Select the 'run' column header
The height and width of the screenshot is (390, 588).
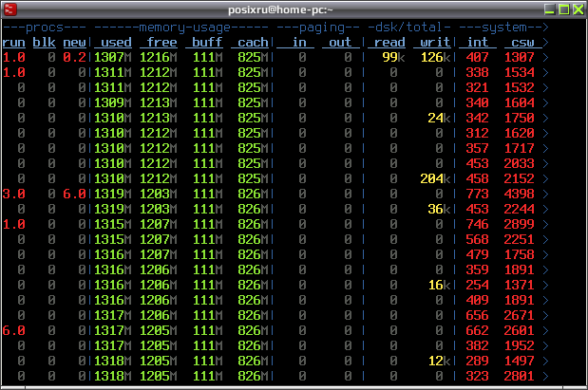pyautogui.click(x=14, y=43)
